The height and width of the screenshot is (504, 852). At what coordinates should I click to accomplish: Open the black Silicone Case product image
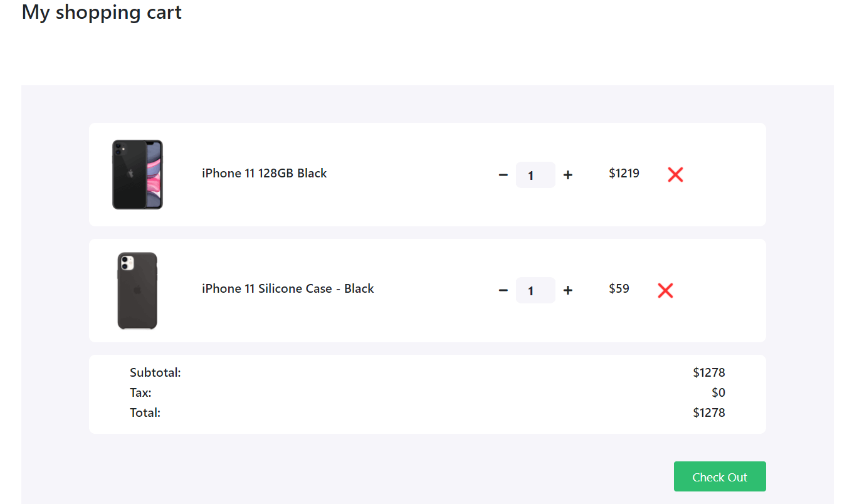(x=137, y=290)
